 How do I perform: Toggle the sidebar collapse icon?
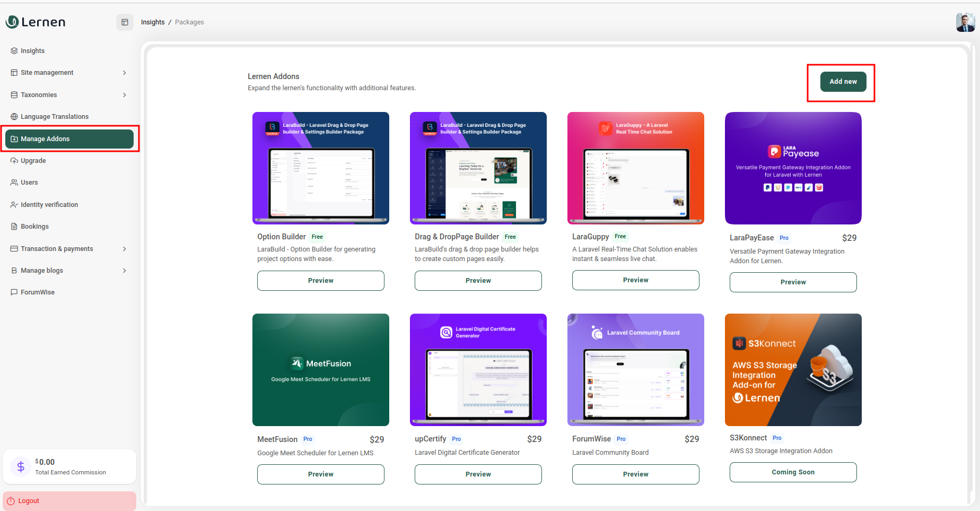tap(125, 22)
